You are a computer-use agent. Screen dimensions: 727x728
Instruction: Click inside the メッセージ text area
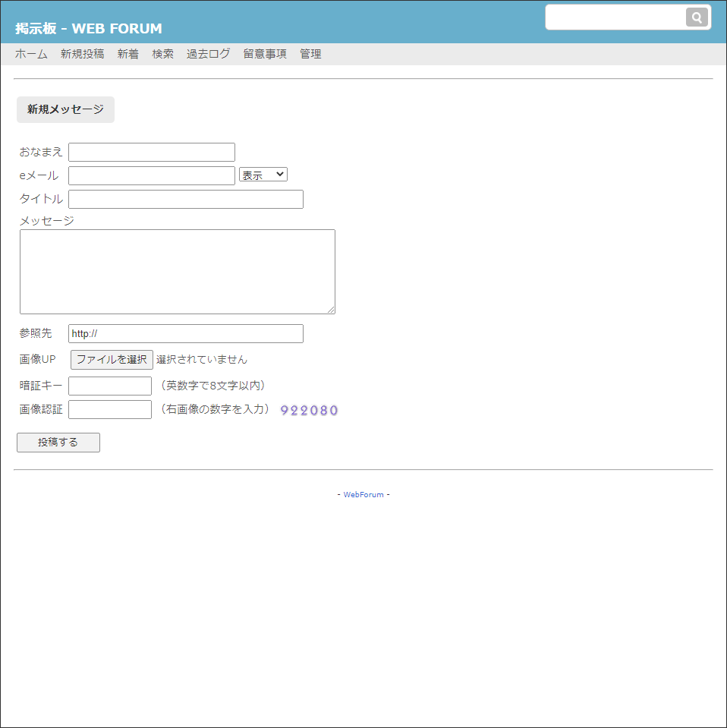click(x=177, y=271)
